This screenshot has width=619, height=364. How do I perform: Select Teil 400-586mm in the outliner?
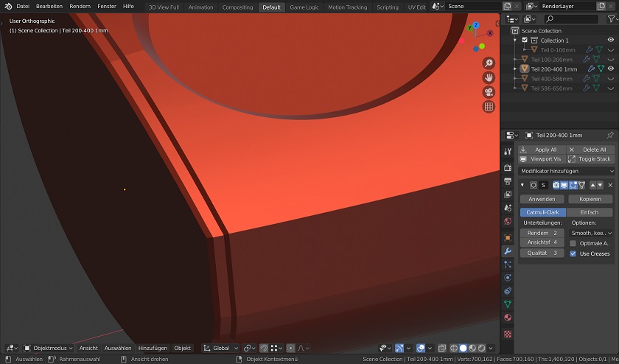click(x=551, y=78)
